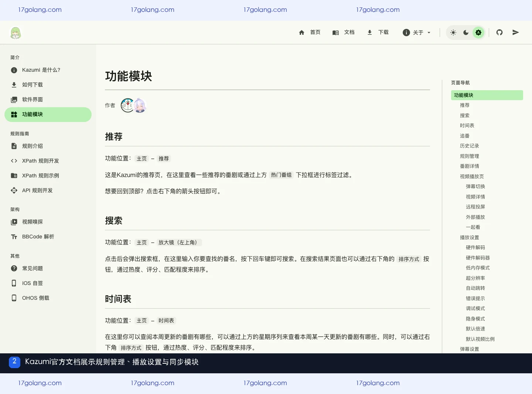Click download icon next to 如何下载
The width and height of the screenshot is (532, 394).
click(14, 85)
